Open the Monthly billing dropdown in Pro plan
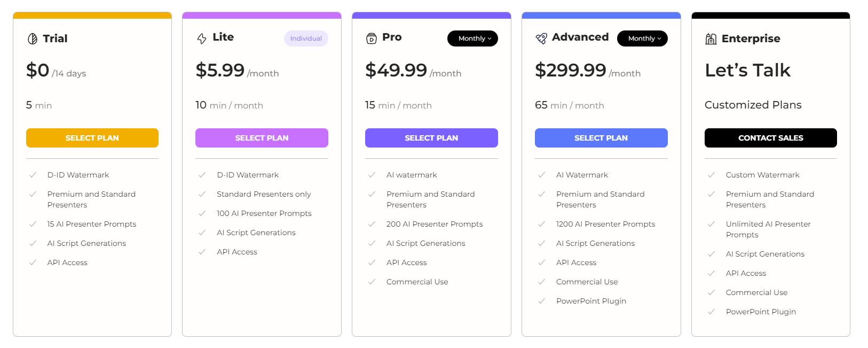 tap(472, 38)
